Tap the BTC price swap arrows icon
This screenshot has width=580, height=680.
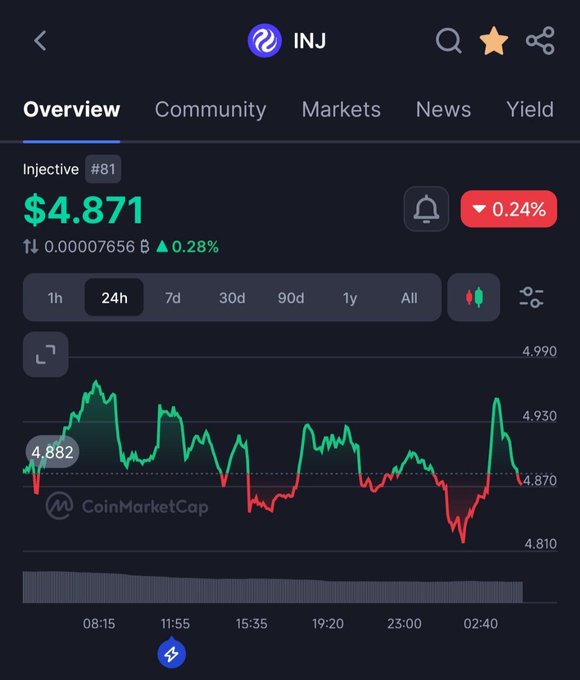coord(31,247)
